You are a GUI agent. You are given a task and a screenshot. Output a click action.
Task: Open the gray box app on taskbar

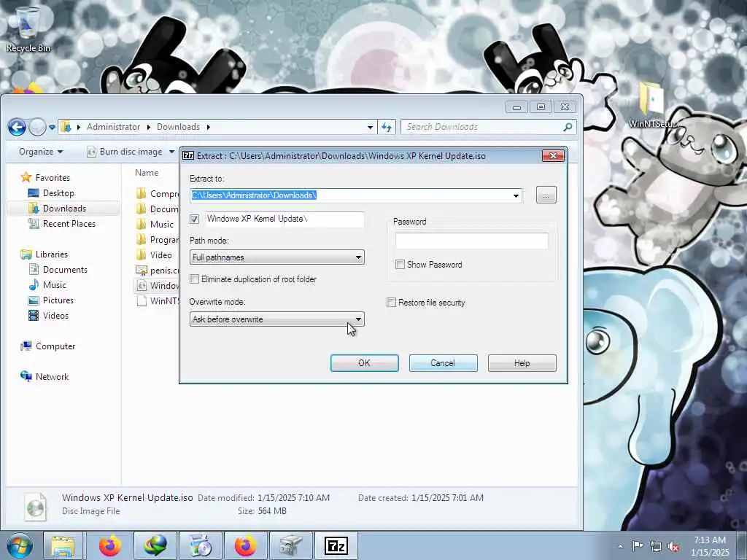point(290,545)
